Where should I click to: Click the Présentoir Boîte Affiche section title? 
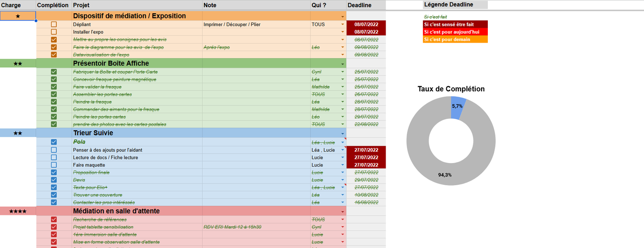pyautogui.click(x=111, y=64)
